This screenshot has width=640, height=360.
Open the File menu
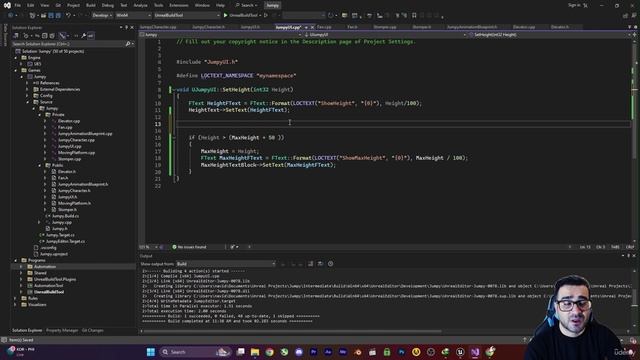pos(18,5)
